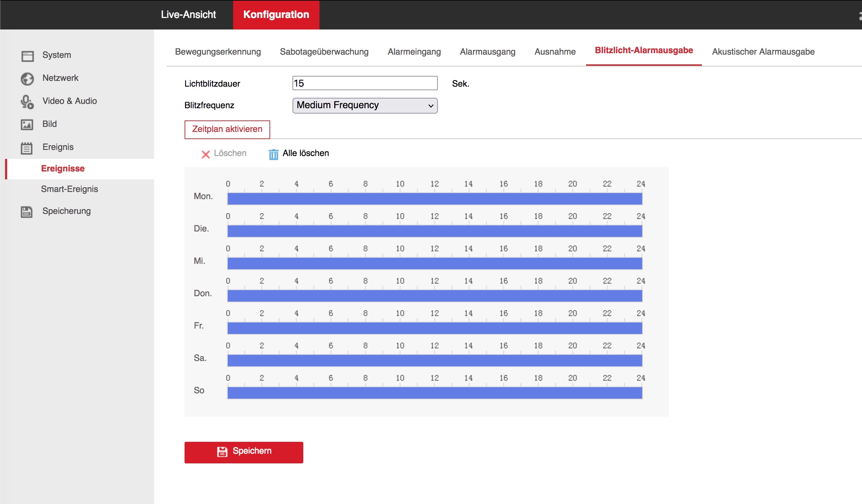This screenshot has width=862, height=504.
Task: Switch to Live-Ansicht in top bar
Action: point(188,14)
